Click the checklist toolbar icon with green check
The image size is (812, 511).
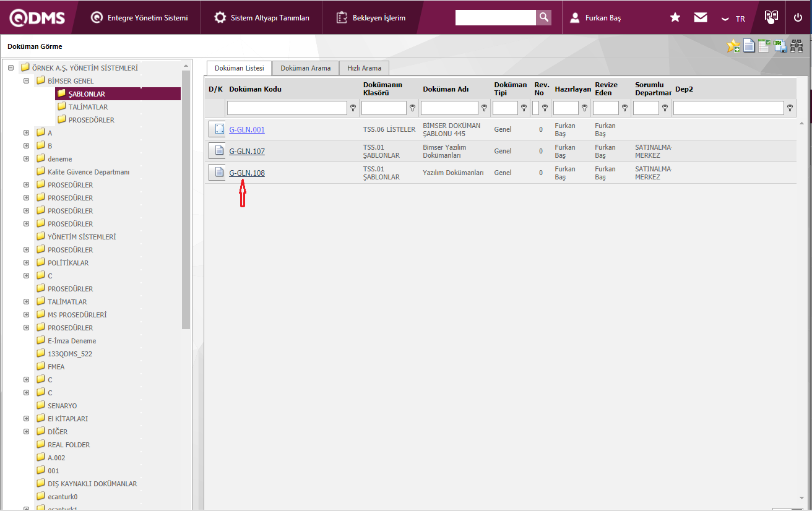pyautogui.click(x=764, y=46)
